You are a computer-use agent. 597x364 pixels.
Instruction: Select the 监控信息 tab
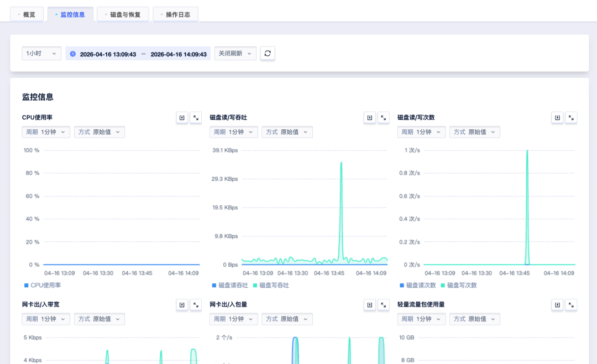click(70, 14)
